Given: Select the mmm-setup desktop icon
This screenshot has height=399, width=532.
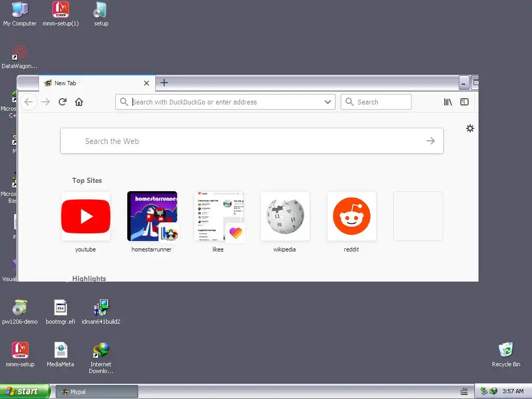Looking at the screenshot, I should [20, 355].
